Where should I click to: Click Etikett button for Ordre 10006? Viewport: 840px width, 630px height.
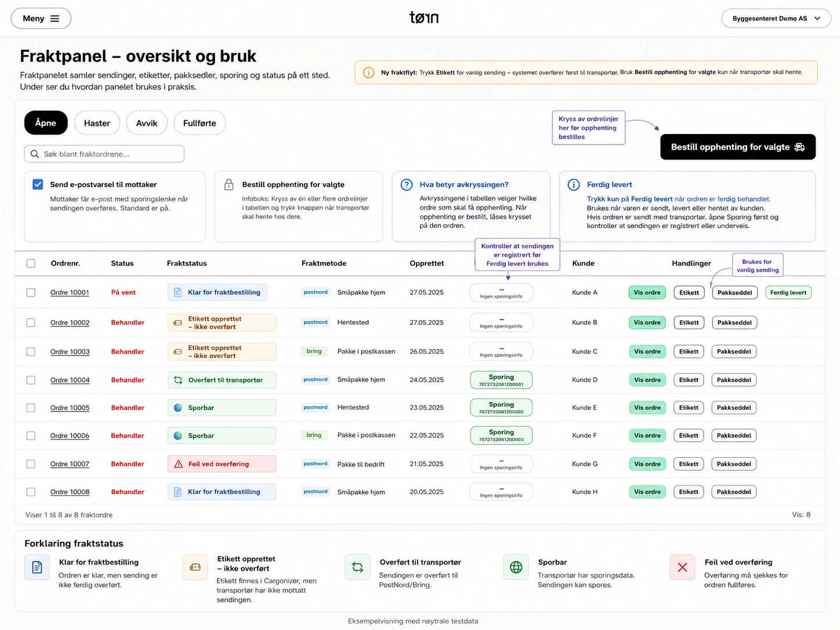pos(689,436)
